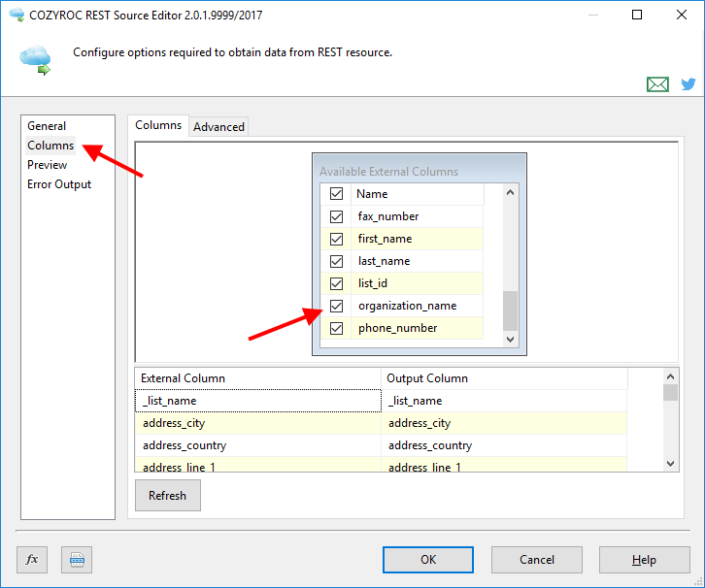The width and height of the screenshot is (705, 588).
Task: Toggle the Name select-all checkbox
Action: [336, 194]
